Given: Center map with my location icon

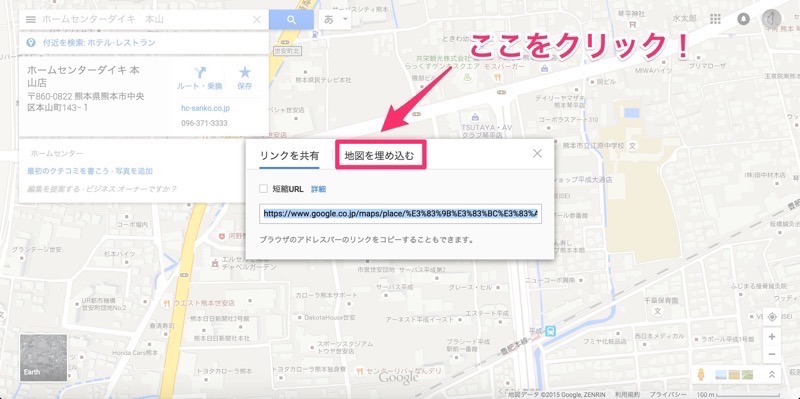Looking at the screenshot, I should click(771, 317).
